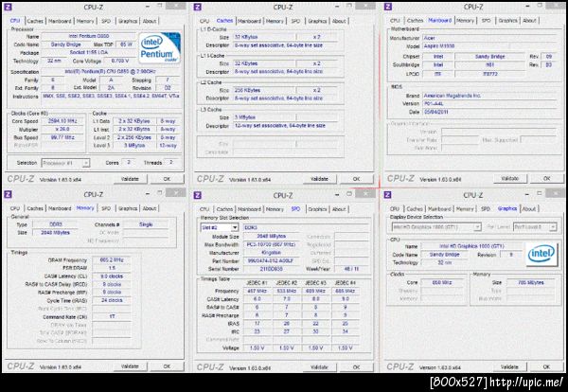
Task: Click Validate in the Display Device Selection window
Action: click(x=509, y=367)
